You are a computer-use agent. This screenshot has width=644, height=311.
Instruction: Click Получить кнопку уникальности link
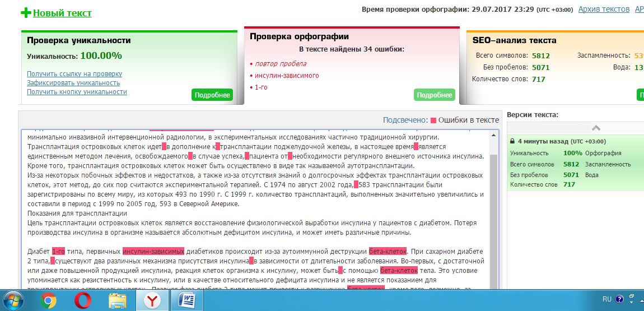pyautogui.click(x=77, y=91)
